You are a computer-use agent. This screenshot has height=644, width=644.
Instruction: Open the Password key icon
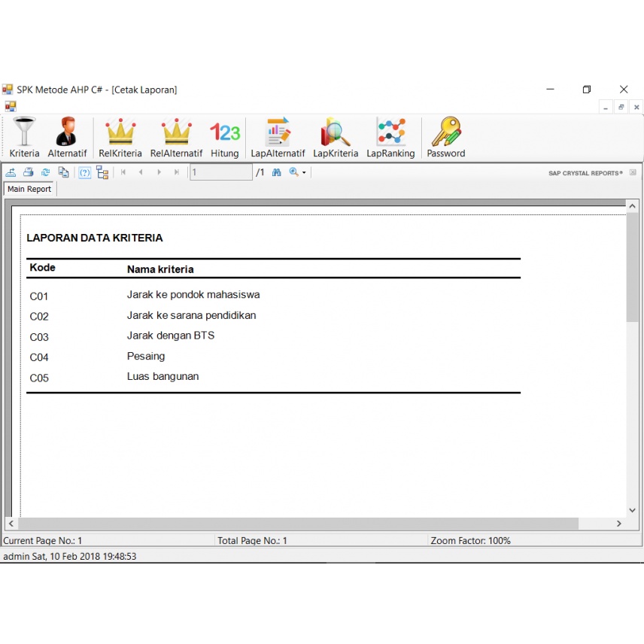click(446, 138)
